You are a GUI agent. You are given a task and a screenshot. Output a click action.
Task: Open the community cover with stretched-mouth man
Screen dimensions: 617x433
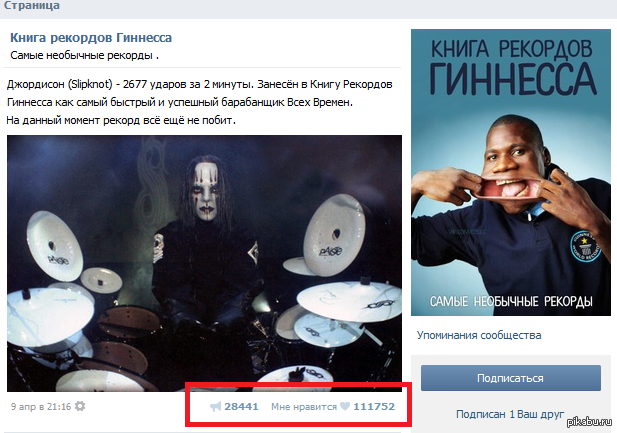pos(511,172)
